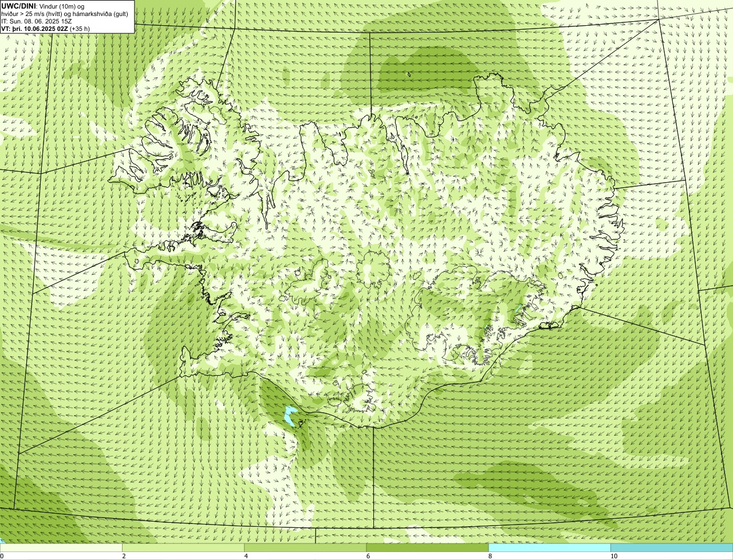This screenshot has width=733, height=560.
Task: Click the 8–10 m/s light cyan legend segment
Action: point(549,547)
